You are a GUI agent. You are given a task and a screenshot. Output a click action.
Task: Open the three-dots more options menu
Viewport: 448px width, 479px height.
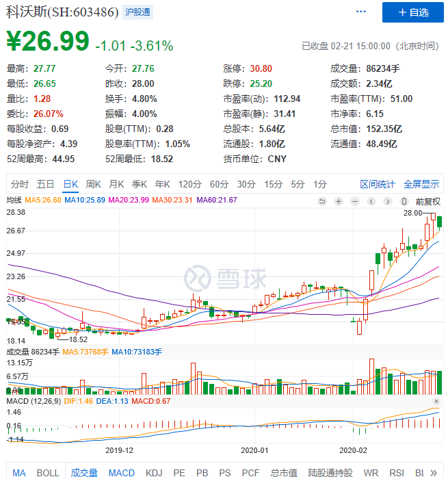pos(360,12)
